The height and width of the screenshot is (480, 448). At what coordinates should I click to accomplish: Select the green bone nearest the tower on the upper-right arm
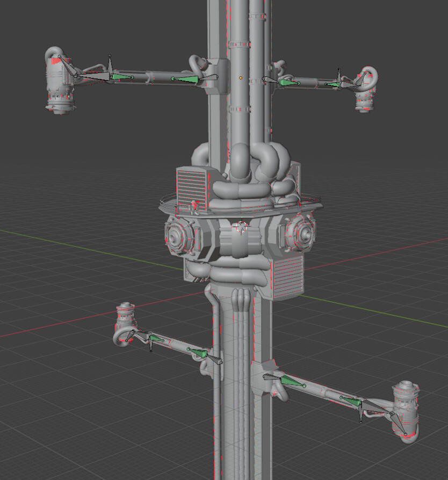point(290,83)
